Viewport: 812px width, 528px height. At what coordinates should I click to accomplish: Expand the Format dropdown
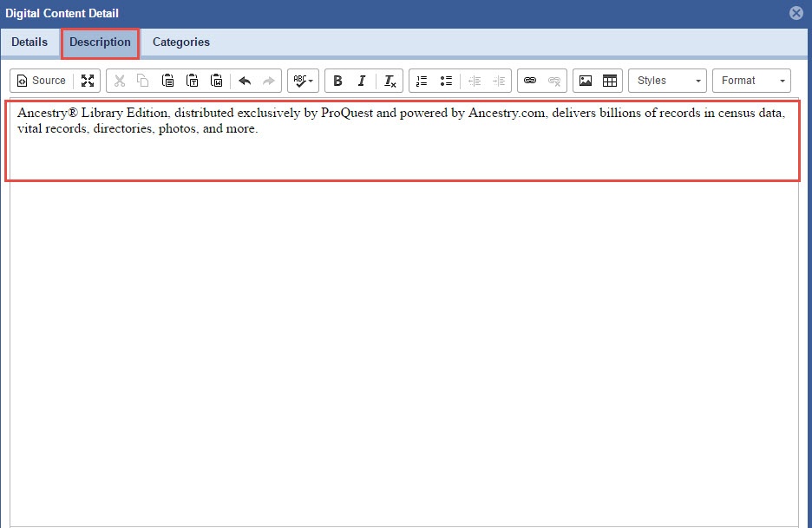tap(751, 81)
